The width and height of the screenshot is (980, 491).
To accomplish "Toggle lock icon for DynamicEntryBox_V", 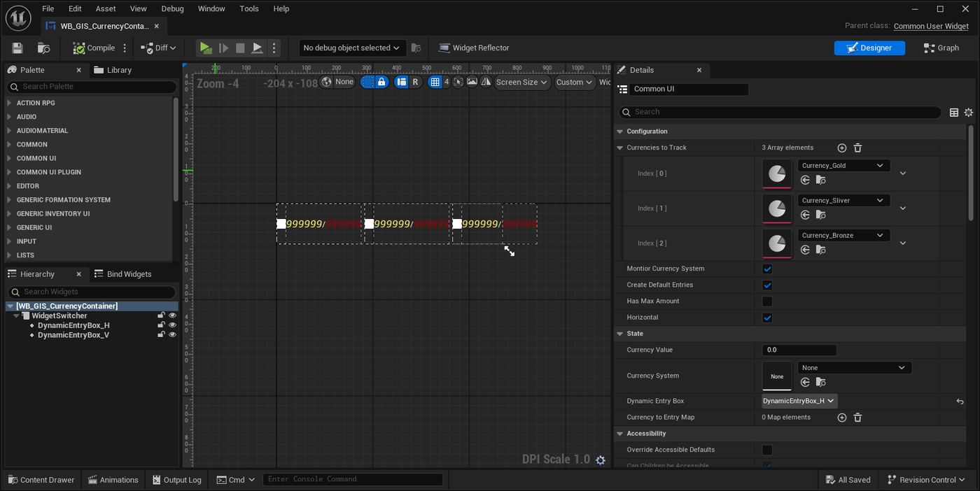I will (161, 335).
